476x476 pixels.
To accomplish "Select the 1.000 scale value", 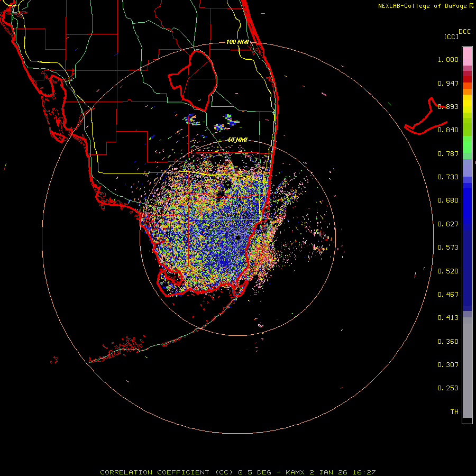I will tap(448, 59).
